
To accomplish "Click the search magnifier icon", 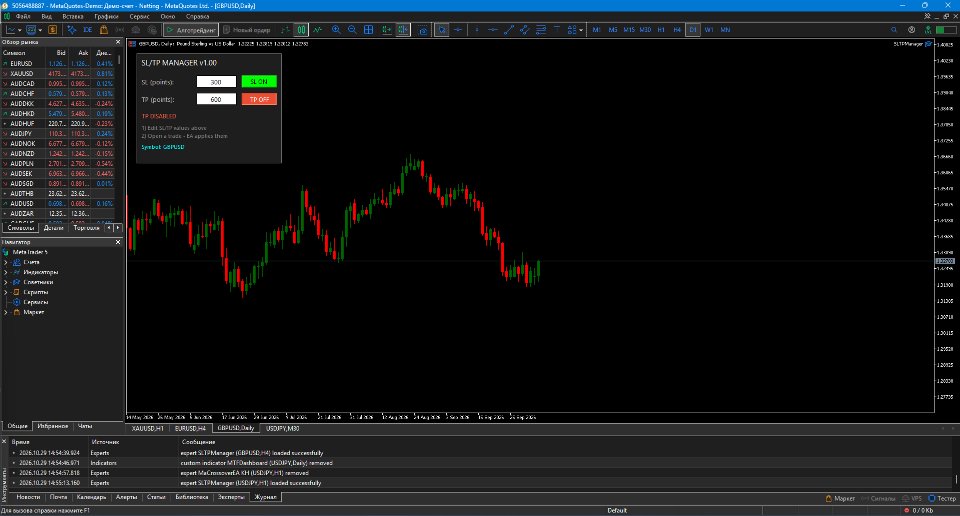I will point(894,29).
